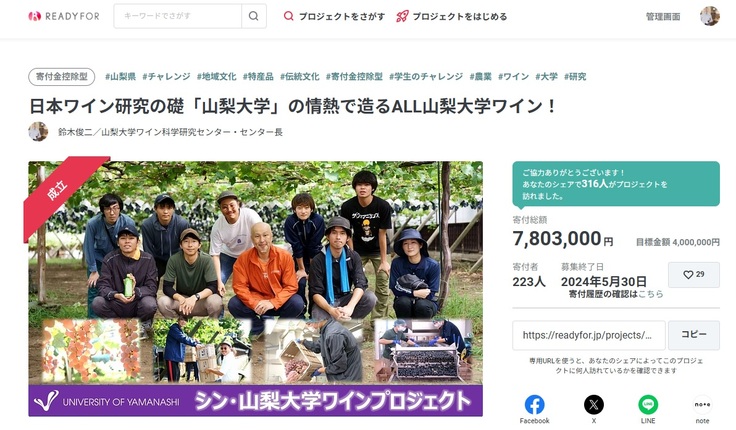
Task: Open the #ワイン tag
Action: pos(514,77)
